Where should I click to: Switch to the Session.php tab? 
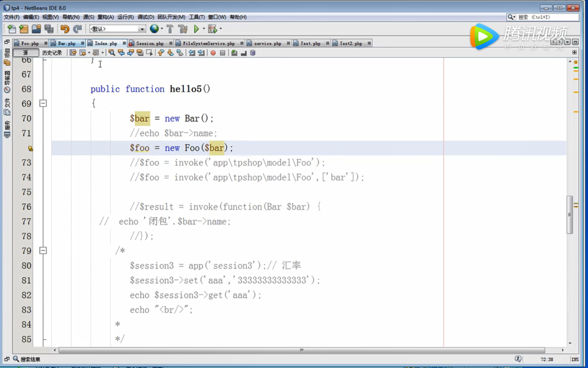tap(150, 43)
